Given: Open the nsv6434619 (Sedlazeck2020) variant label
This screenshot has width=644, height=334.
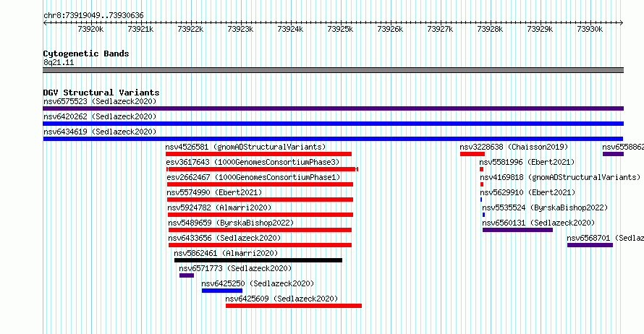Looking at the screenshot, I should point(100,132).
